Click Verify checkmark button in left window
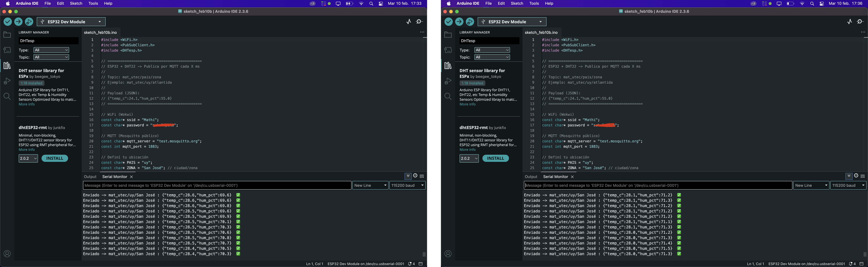 click(x=7, y=22)
